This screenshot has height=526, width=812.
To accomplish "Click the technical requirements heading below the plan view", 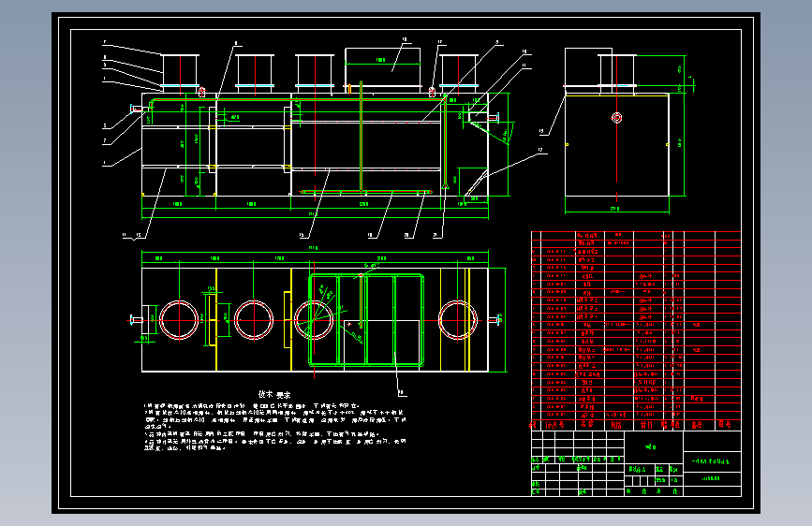I will point(274,395).
